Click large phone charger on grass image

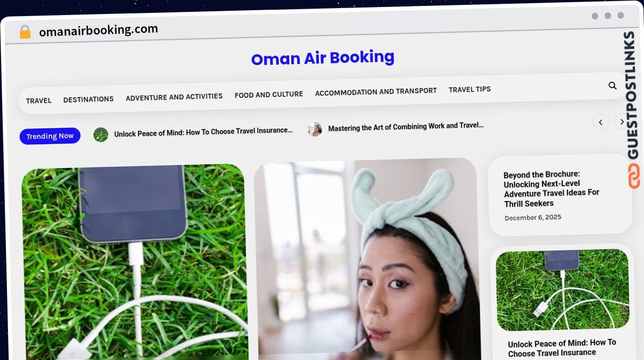click(x=135, y=262)
